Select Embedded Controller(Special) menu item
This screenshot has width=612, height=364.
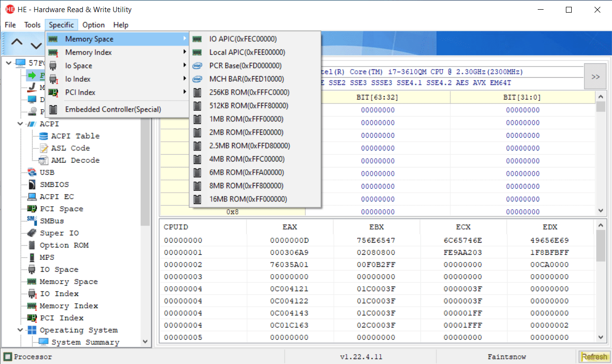[x=117, y=109]
